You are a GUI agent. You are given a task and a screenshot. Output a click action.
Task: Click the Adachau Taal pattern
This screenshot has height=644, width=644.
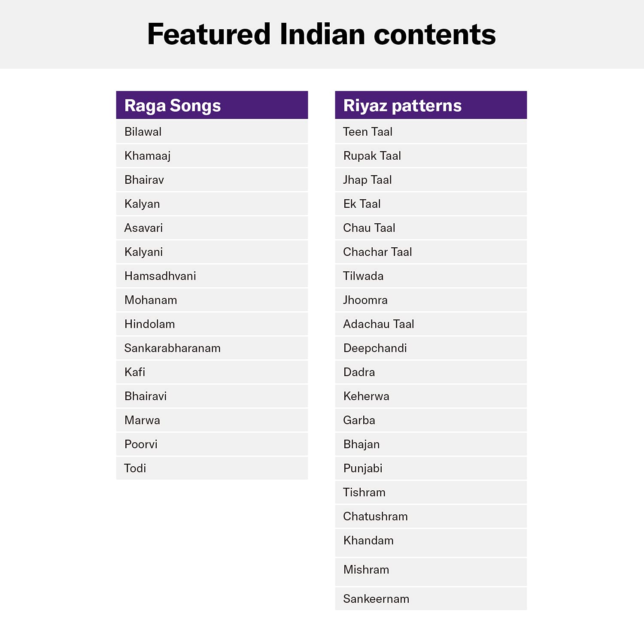[379, 324]
